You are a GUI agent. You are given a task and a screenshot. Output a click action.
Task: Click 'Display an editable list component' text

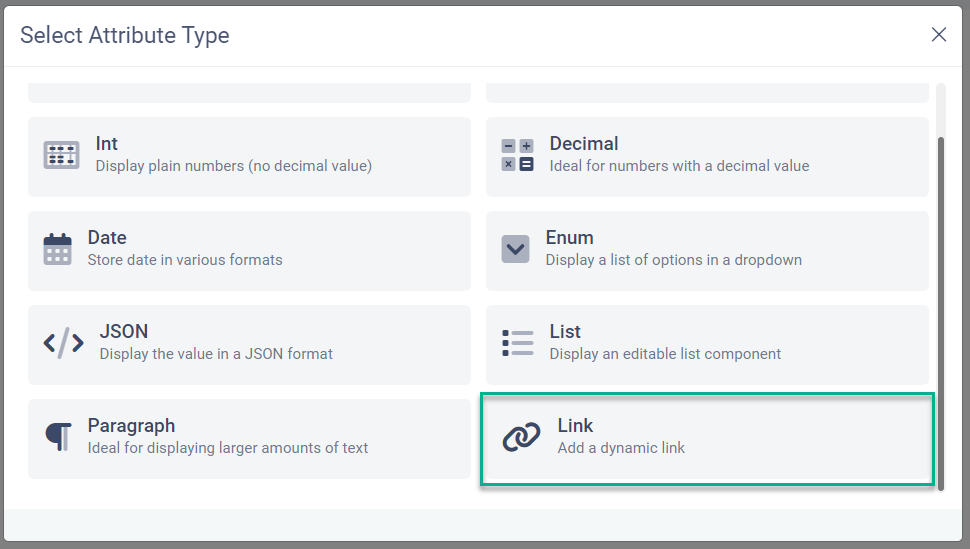(665, 354)
